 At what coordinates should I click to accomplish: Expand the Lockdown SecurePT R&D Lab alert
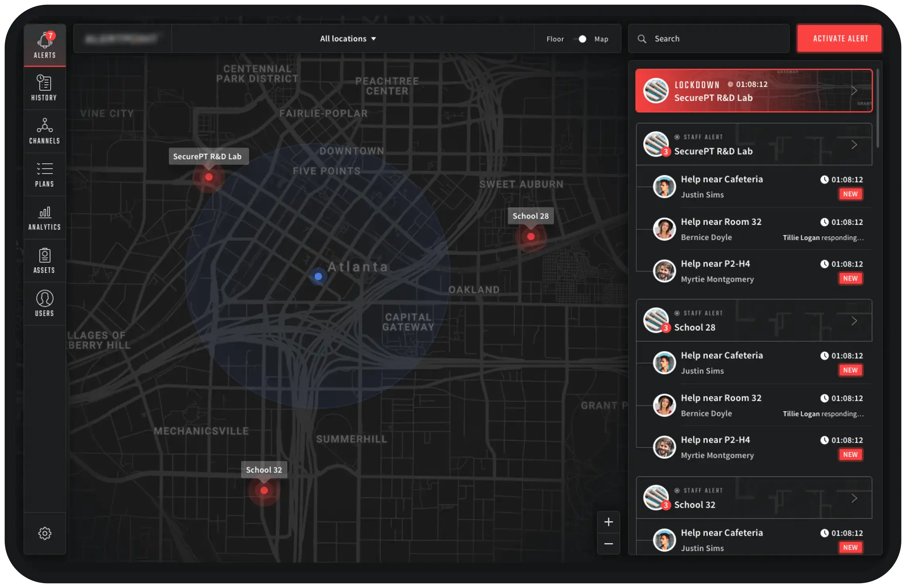[x=854, y=91]
